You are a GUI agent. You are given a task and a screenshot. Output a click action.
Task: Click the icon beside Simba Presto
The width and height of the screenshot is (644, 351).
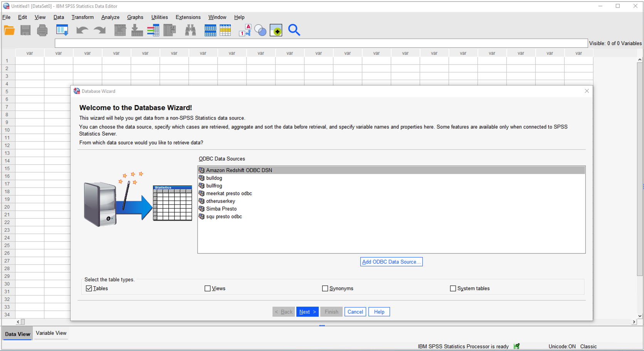(202, 209)
